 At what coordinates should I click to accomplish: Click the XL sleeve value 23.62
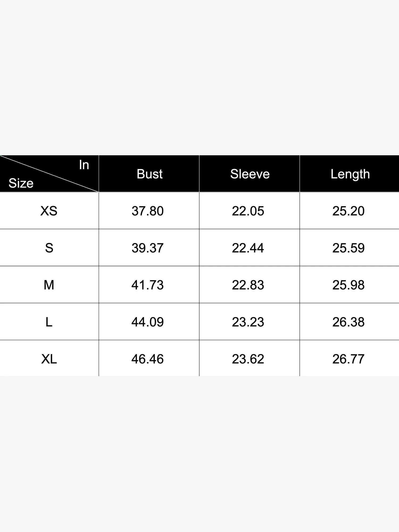click(x=248, y=359)
